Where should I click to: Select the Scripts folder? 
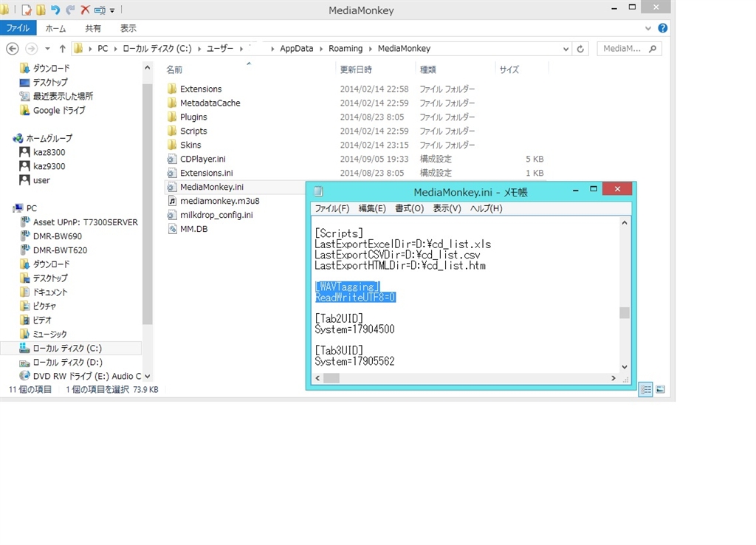[x=187, y=131]
